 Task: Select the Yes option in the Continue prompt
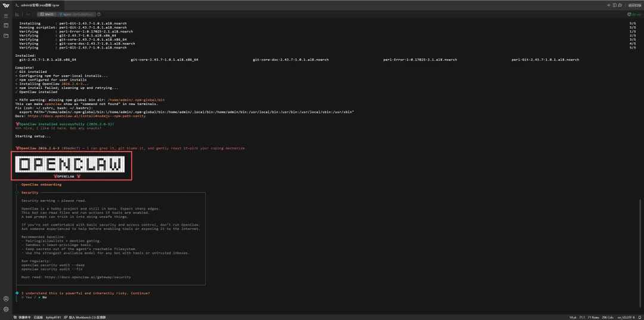(x=26, y=297)
